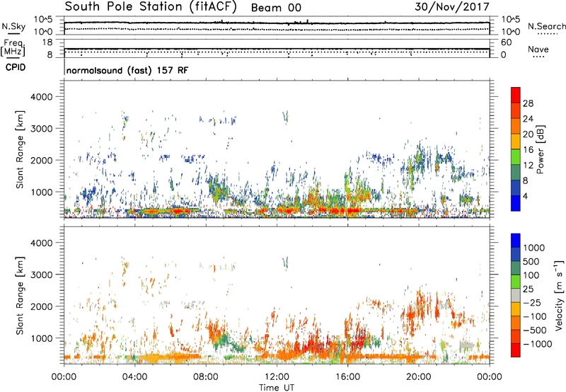Click the '10^5' label beside N.Sky
This screenshot has height=392, width=566.
pos(43,20)
